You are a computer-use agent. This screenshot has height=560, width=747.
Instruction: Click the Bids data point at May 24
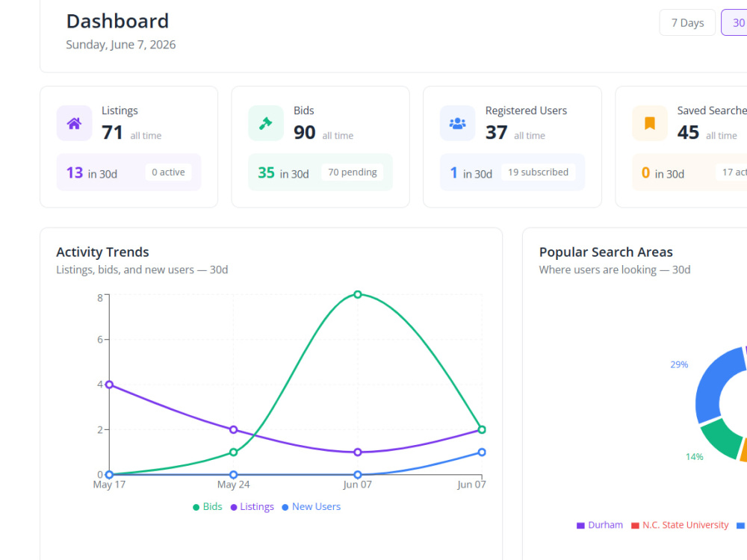[x=233, y=452]
